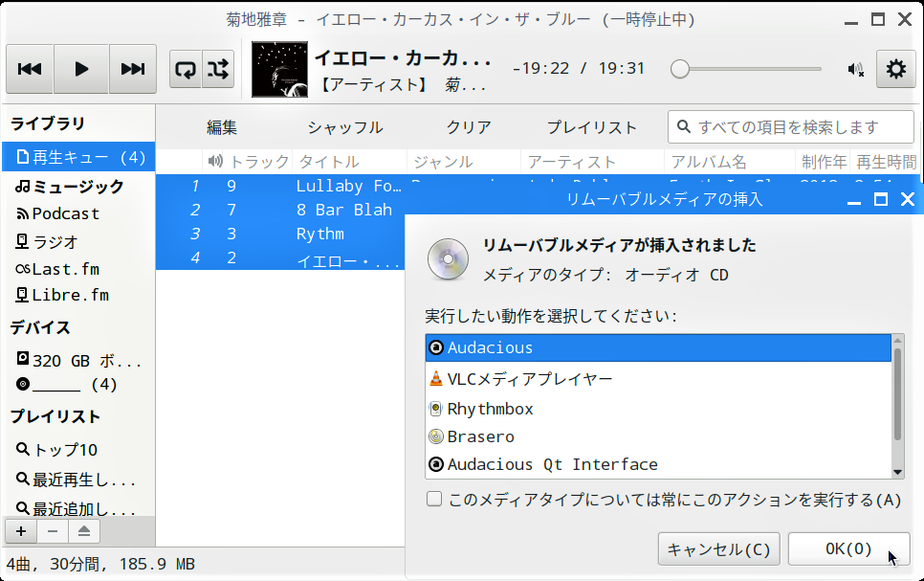This screenshot has height=581, width=924.
Task: Skip to next track
Action: tap(133, 69)
